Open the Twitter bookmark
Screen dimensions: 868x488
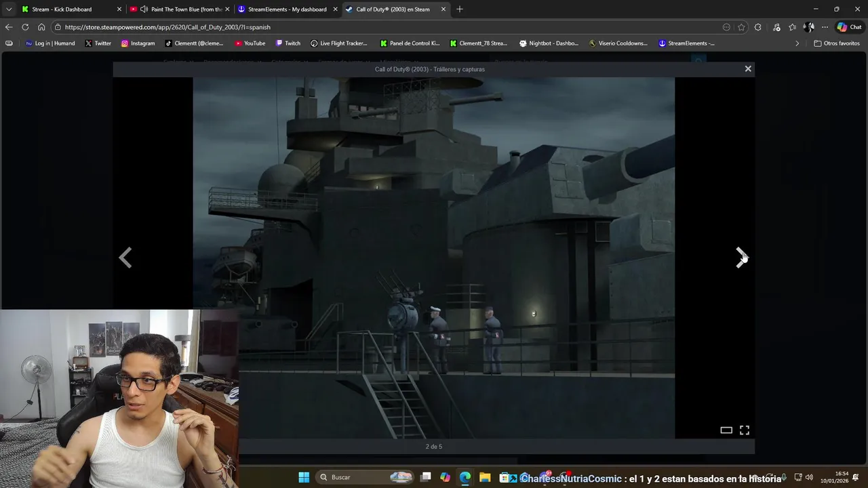[98, 43]
